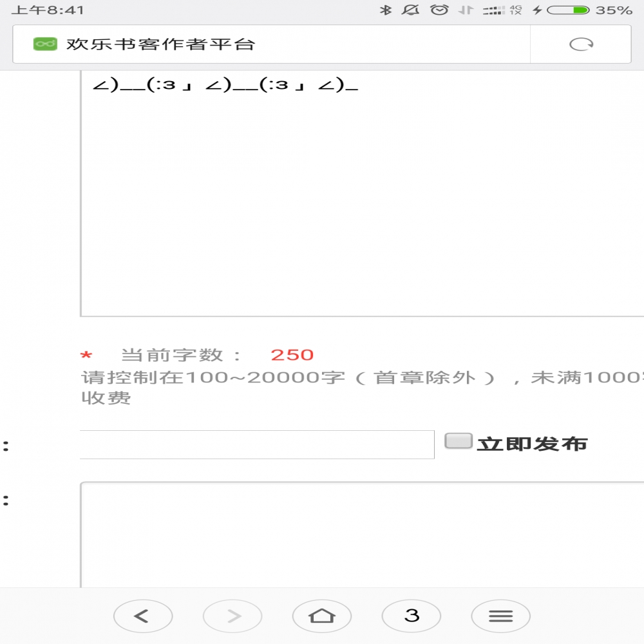Enable the 立即发布 checkbox
This screenshot has height=644, width=644.
point(460,442)
